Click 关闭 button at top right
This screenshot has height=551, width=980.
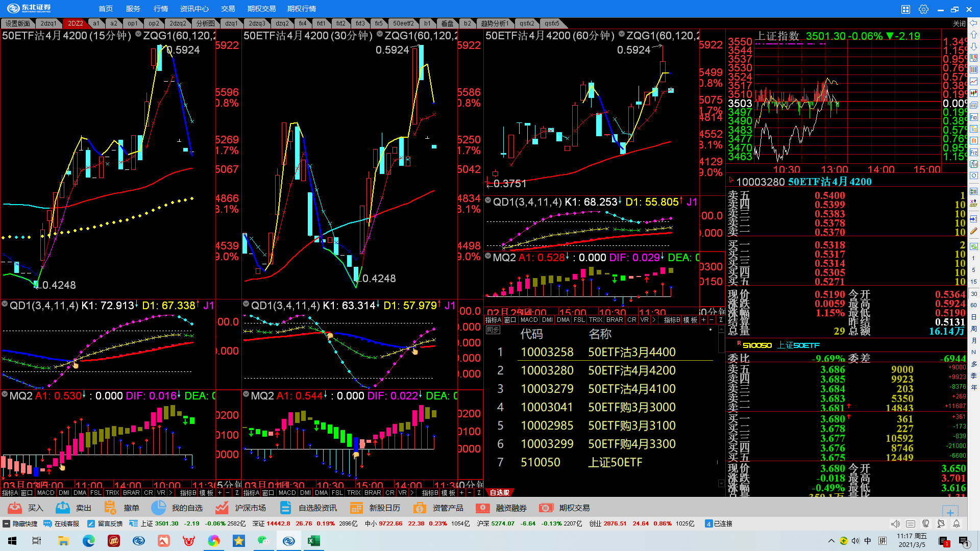959,23
